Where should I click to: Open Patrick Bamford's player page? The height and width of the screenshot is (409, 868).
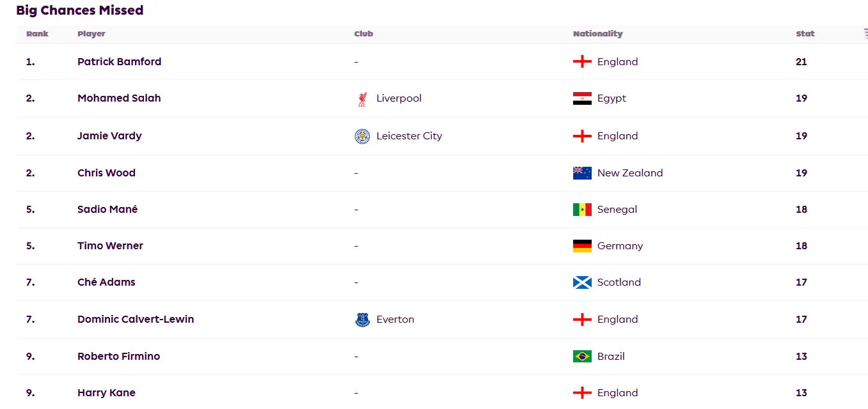click(119, 62)
